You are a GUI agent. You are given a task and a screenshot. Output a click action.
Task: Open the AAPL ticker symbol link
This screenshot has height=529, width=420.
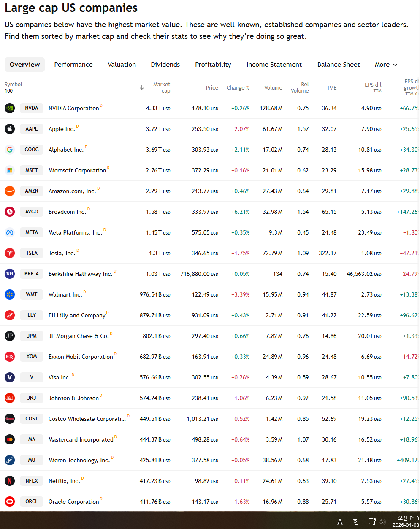[x=32, y=129]
